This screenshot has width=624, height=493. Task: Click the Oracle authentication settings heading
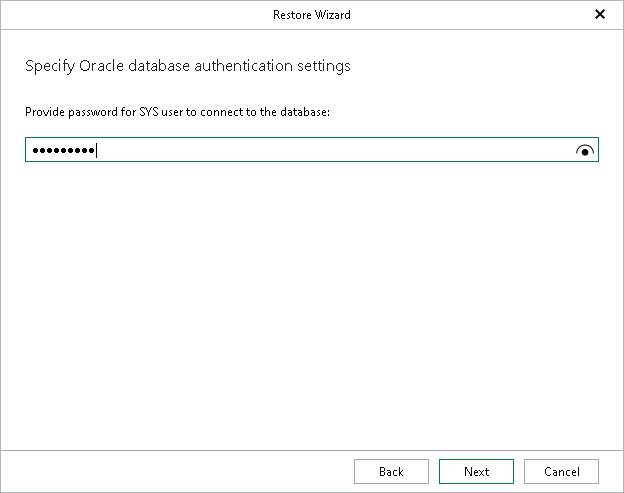coord(187,67)
